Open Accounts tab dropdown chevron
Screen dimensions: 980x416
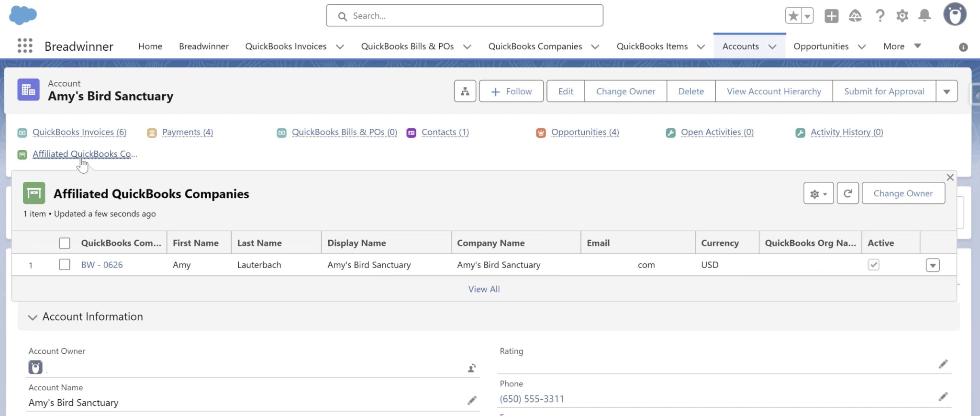[x=772, y=47]
